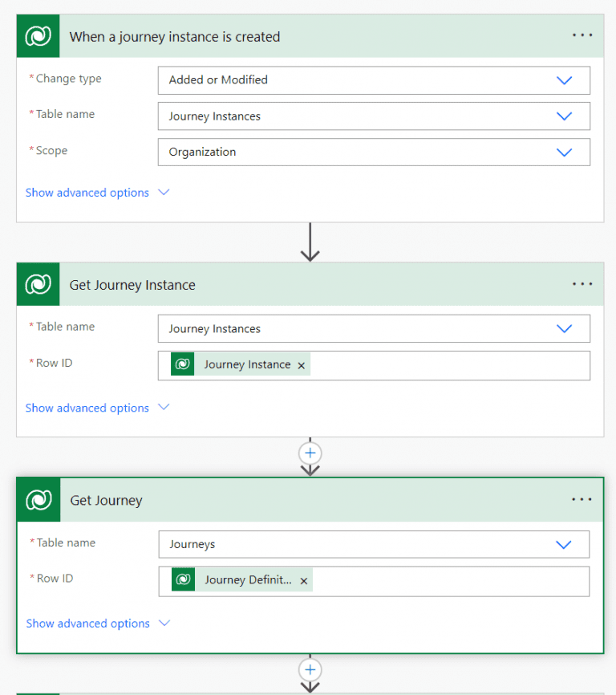Click the plus icon below Get Journey
The height and width of the screenshot is (695, 616).
pyautogui.click(x=310, y=669)
